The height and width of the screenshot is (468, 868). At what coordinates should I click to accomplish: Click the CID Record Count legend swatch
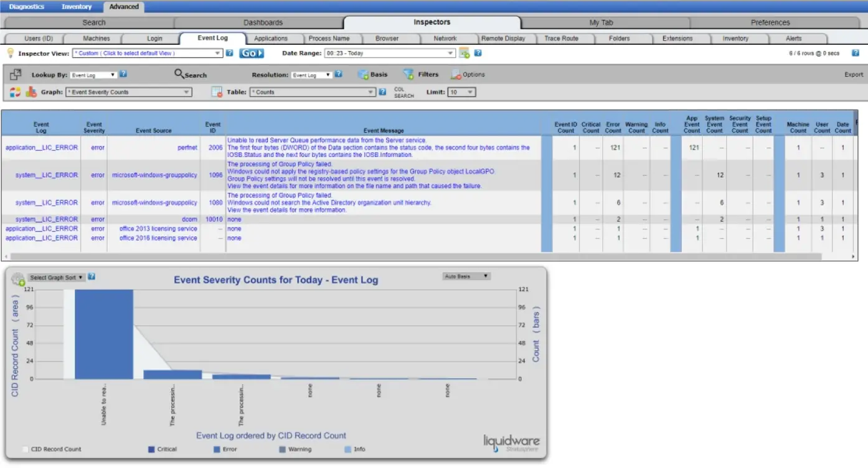26,449
